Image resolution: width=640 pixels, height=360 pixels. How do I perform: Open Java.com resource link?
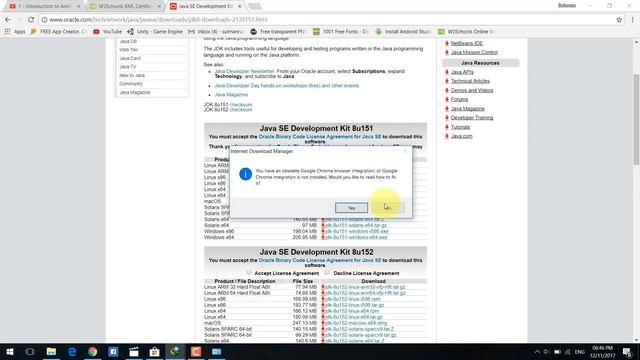tap(461, 136)
